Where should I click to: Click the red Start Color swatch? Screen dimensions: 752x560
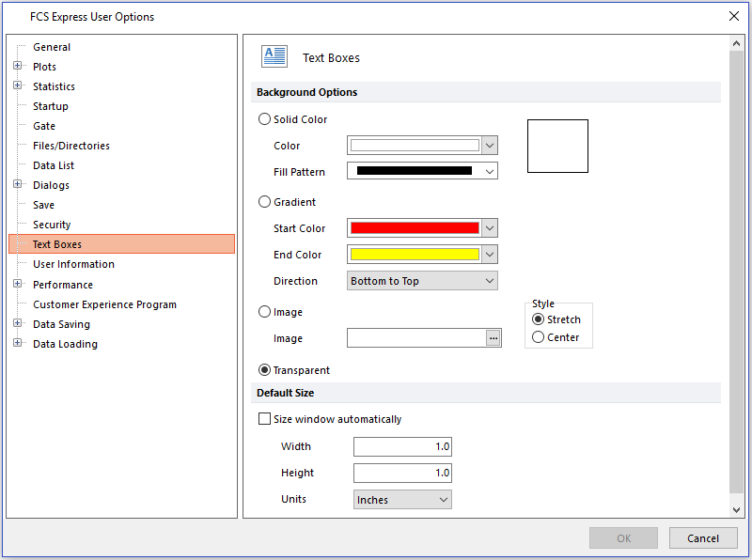(415, 228)
